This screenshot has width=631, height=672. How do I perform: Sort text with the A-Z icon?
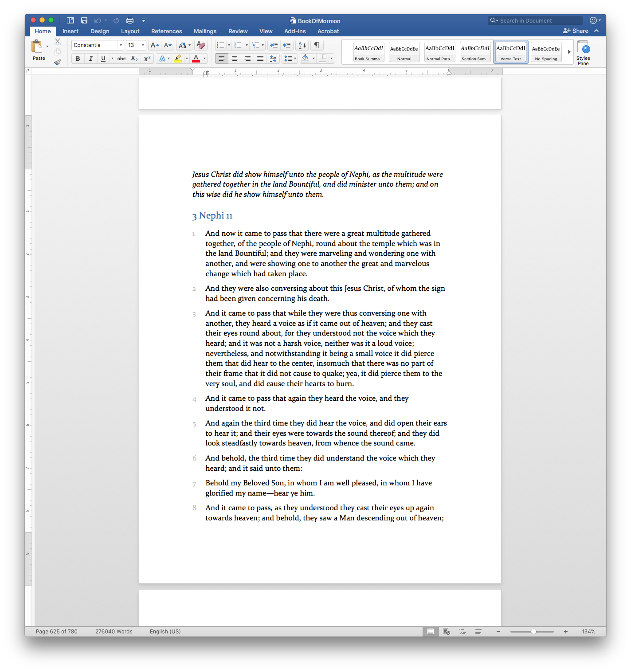(302, 45)
